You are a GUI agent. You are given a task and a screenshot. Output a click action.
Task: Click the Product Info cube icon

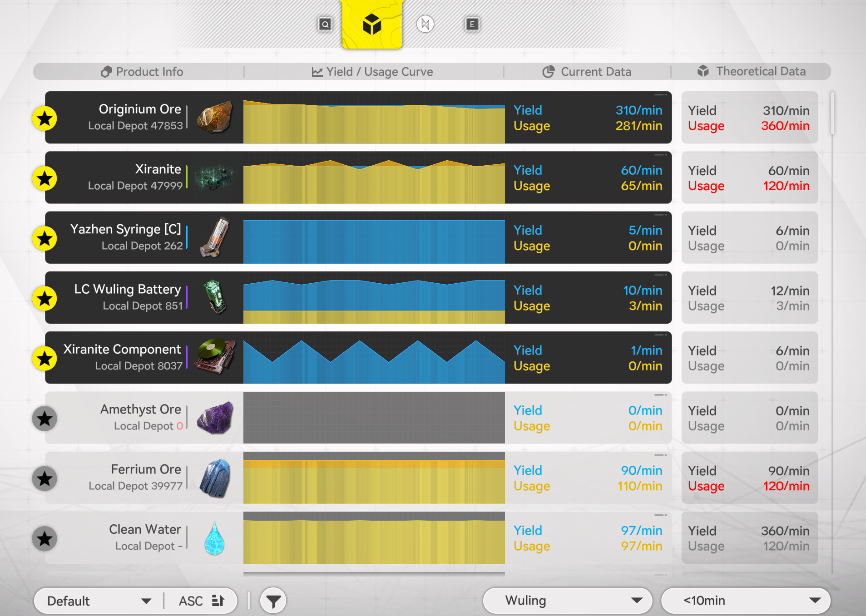pos(106,72)
